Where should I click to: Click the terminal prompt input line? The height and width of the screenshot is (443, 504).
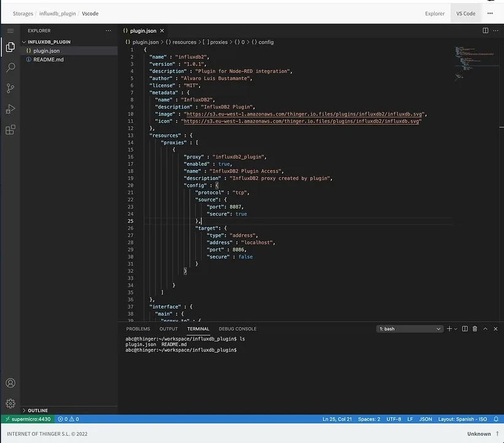point(181,350)
